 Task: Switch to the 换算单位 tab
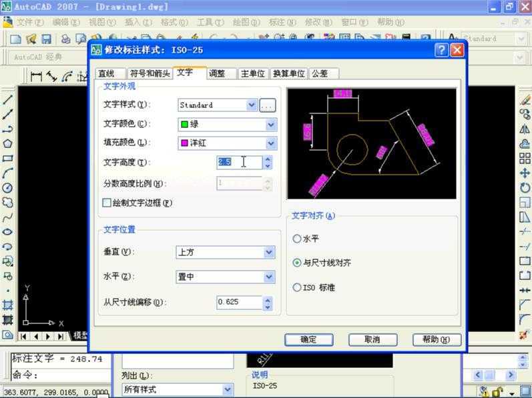(x=289, y=73)
